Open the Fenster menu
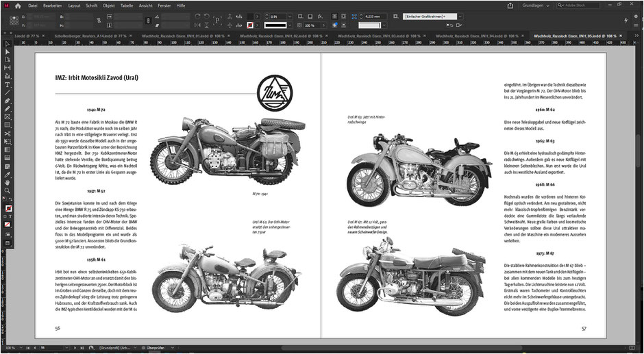This screenshot has width=644, height=354. (x=165, y=5)
